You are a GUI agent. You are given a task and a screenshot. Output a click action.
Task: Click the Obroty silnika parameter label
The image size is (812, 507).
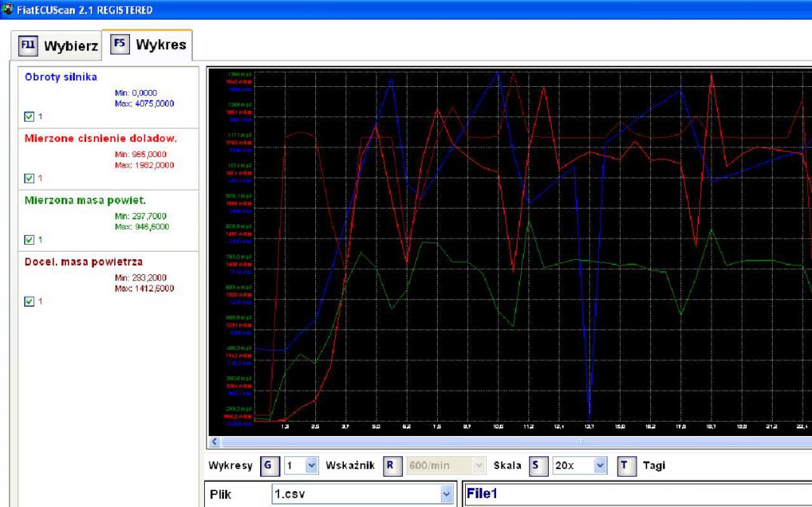60,77
